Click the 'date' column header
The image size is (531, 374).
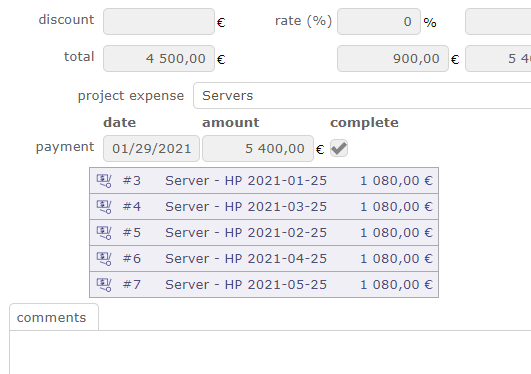120,122
